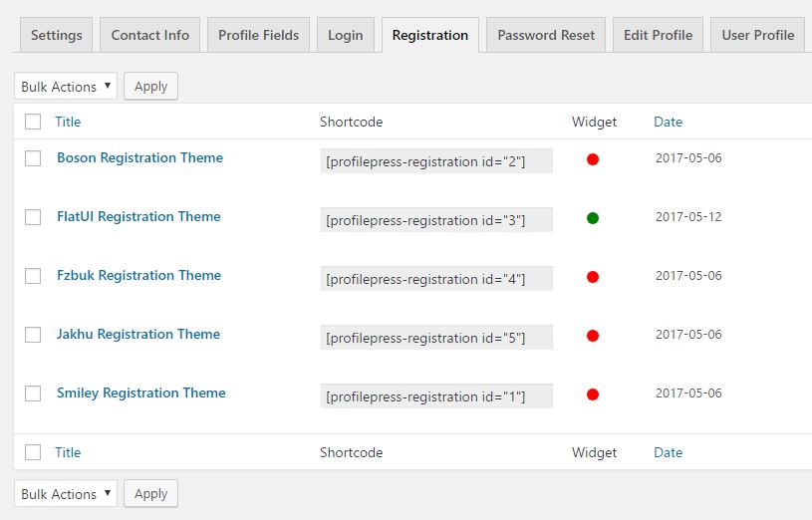Image resolution: width=812 pixels, height=520 pixels.
Task: Sort by the Title header column
Action: (x=68, y=122)
